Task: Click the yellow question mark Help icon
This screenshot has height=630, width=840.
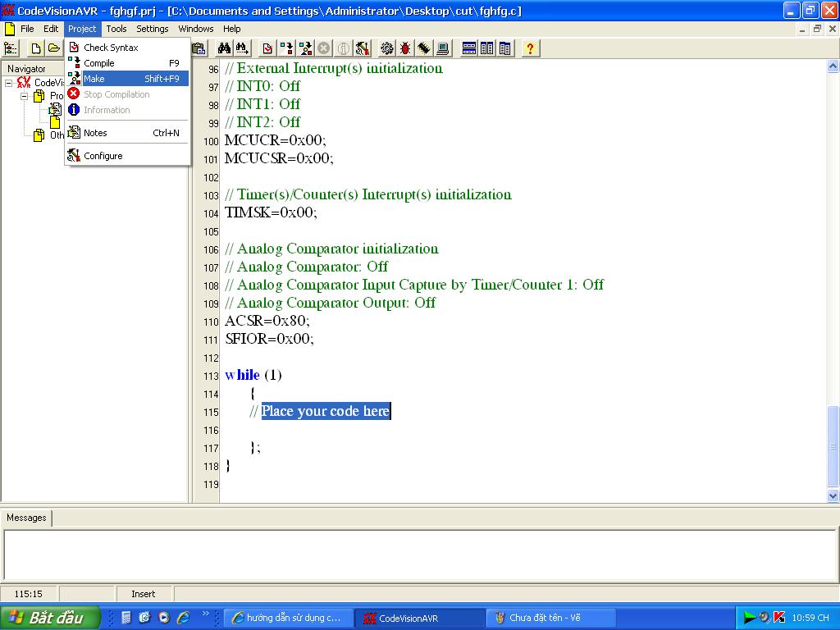Action: [530, 48]
